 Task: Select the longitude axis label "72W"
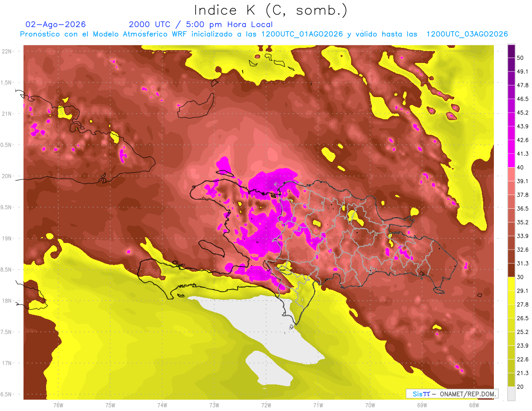pos(266,405)
